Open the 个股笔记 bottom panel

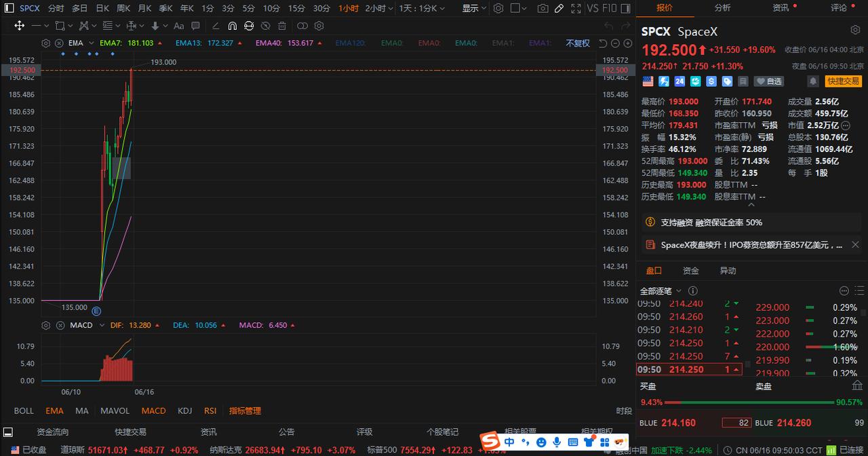click(x=442, y=432)
